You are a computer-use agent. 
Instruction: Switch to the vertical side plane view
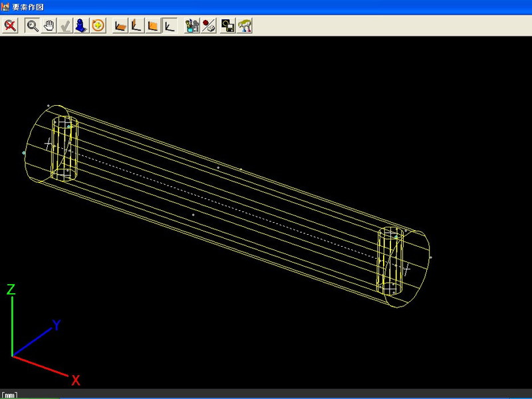[x=137, y=26]
